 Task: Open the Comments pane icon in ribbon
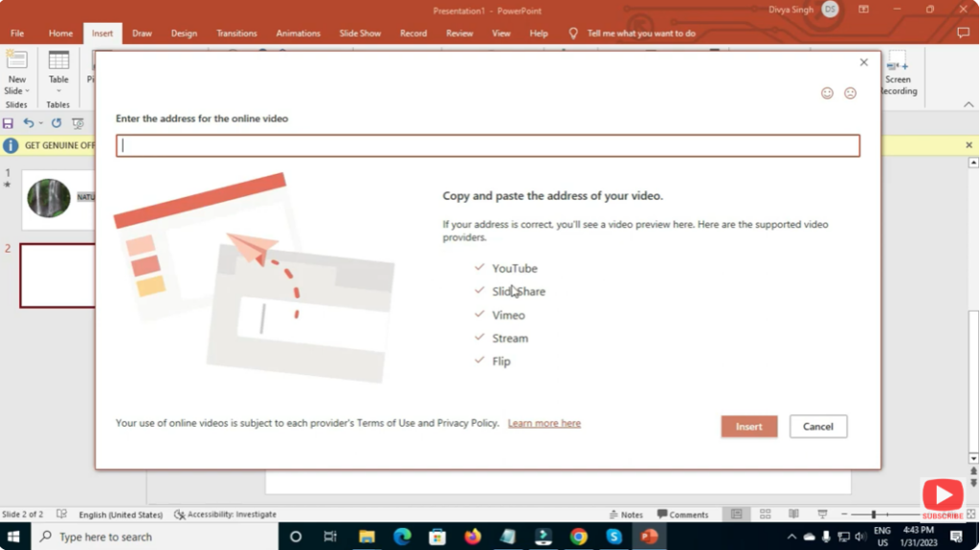coord(963,33)
